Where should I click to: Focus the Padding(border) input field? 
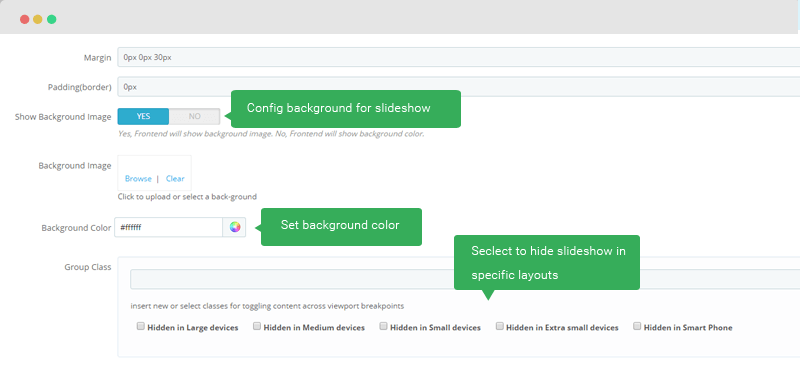(459, 87)
